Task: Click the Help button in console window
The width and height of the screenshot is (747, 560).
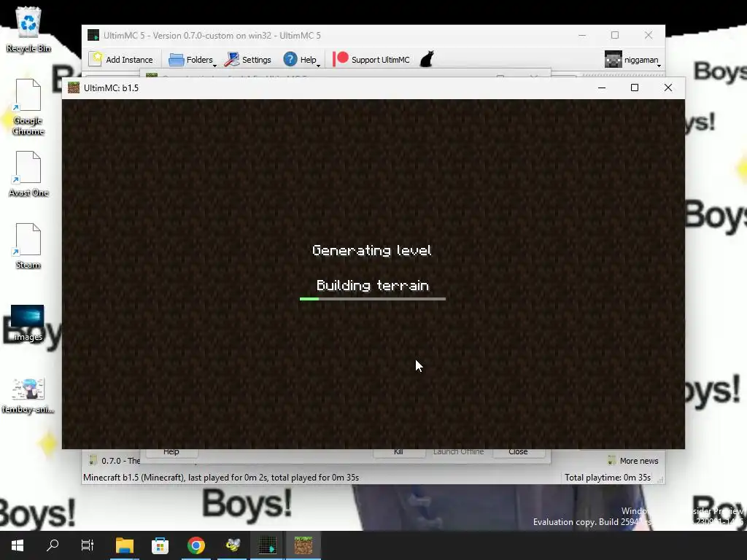Action: pyautogui.click(x=171, y=452)
